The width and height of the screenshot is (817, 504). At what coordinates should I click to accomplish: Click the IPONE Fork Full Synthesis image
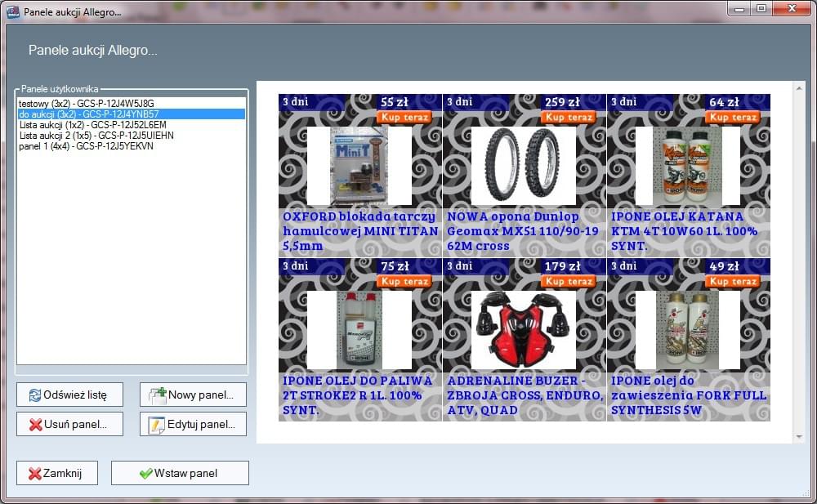tap(688, 330)
